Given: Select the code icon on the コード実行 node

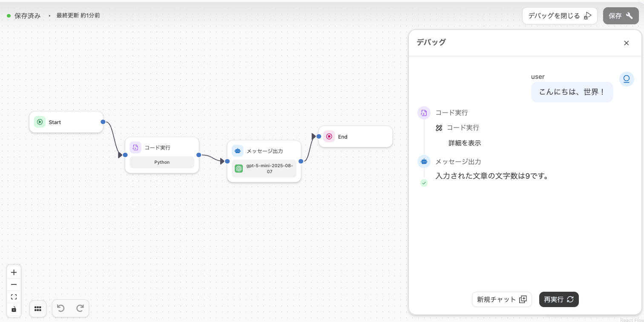Looking at the screenshot, I should 135,147.
